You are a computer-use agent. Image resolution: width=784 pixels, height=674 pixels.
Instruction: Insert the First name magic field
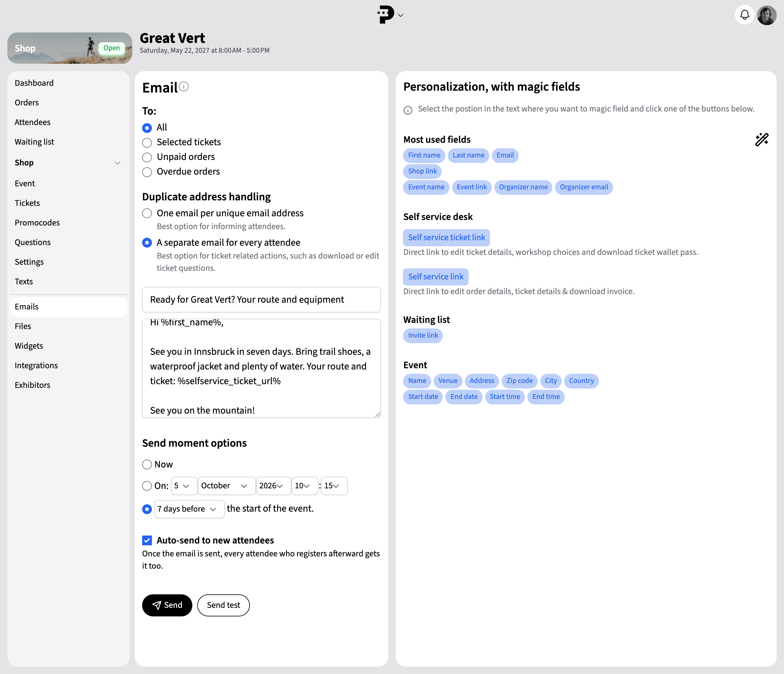pyautogui.click(x=424, y=155)
